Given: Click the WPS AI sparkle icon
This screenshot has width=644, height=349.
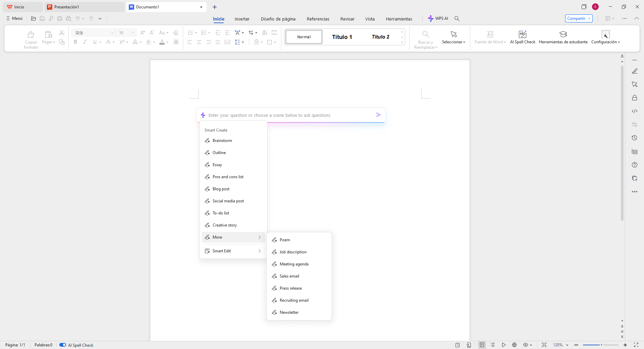Looking at the screenshot, I should tap(431, 18).
